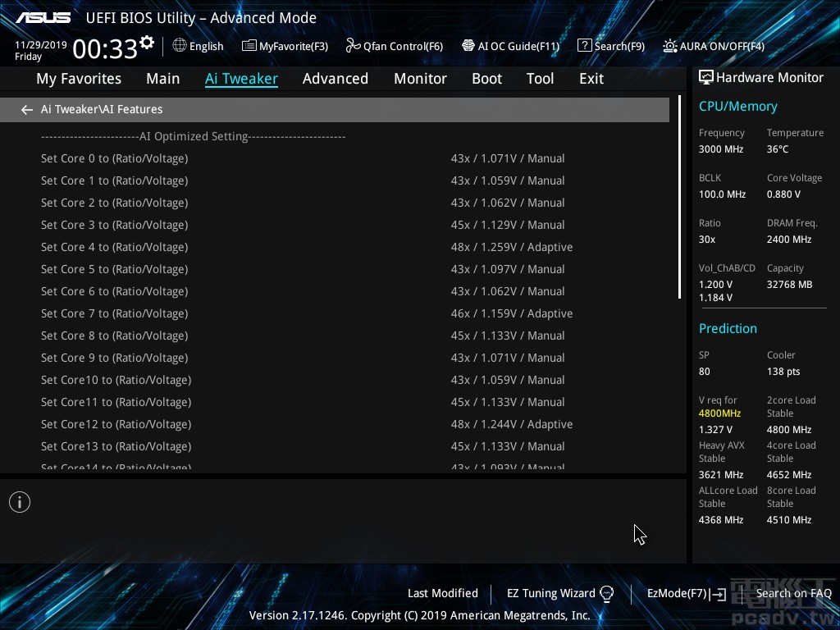
Task: Open the Search(F9) question mark icon
Action: click(x=584, y=46)
